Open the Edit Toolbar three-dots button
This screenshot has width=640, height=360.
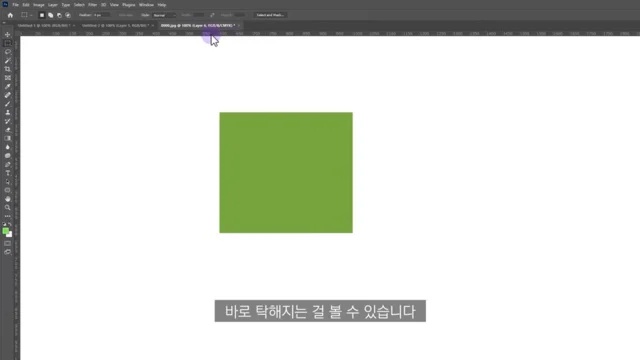[x=8, y=216]
